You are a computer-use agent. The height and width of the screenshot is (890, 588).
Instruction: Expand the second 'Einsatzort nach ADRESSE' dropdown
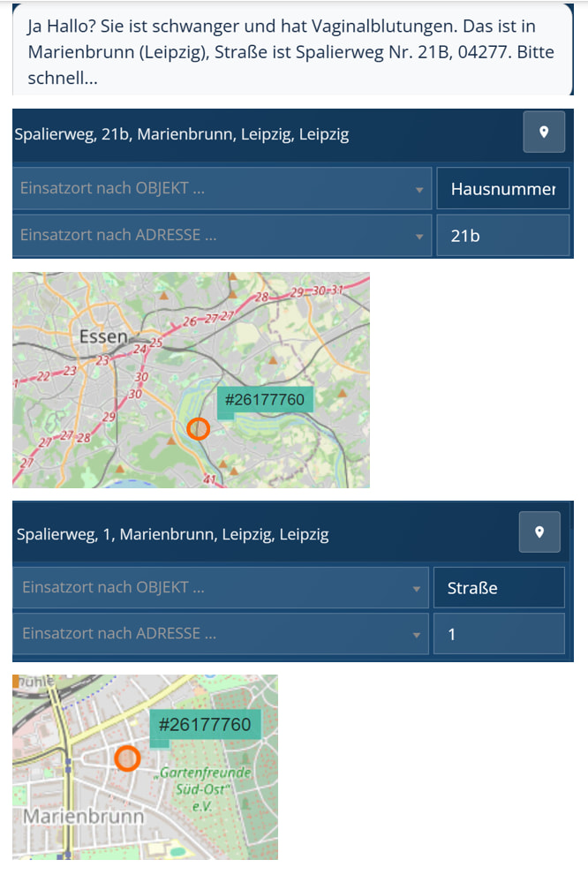point(221,633)
